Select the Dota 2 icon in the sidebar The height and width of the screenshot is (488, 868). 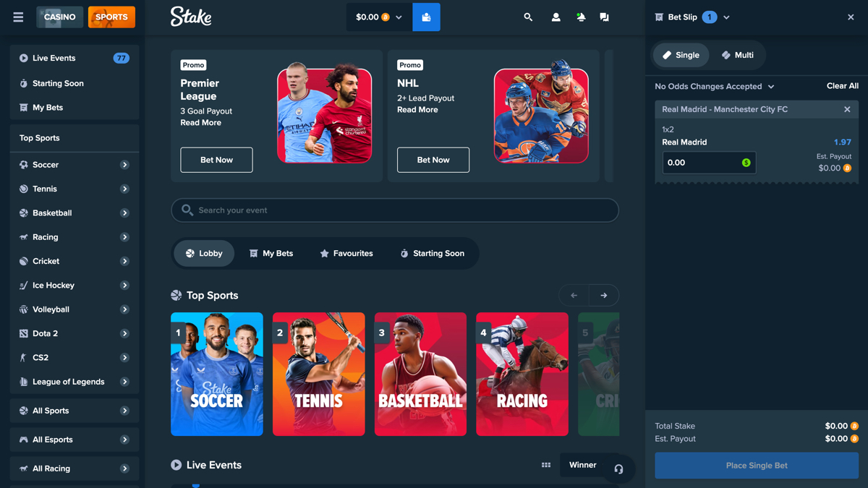[x=25, y=333]
